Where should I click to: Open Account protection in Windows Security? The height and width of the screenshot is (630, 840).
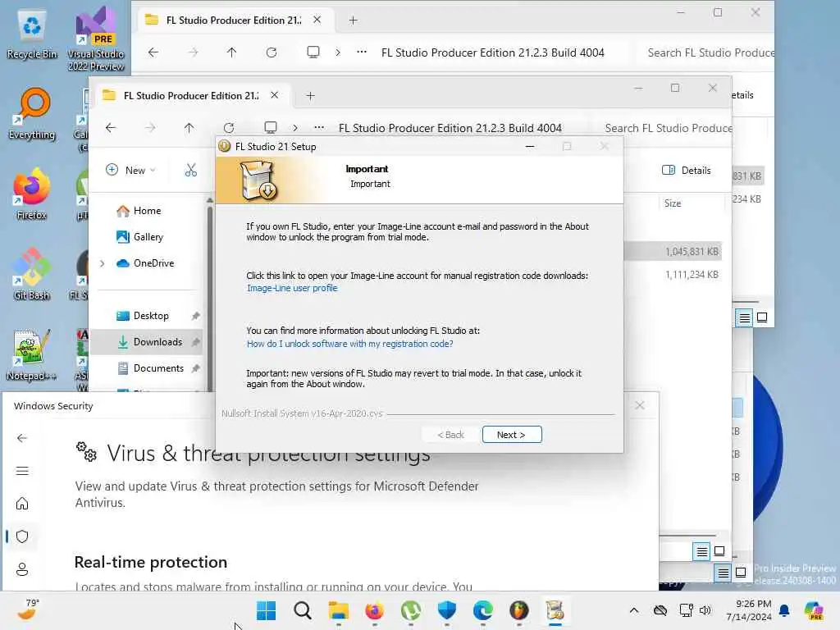coord(22,569)
